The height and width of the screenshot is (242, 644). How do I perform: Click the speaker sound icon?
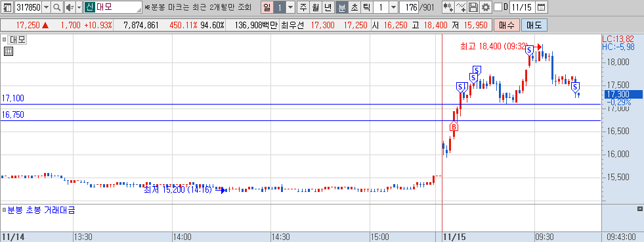(70, 7)
